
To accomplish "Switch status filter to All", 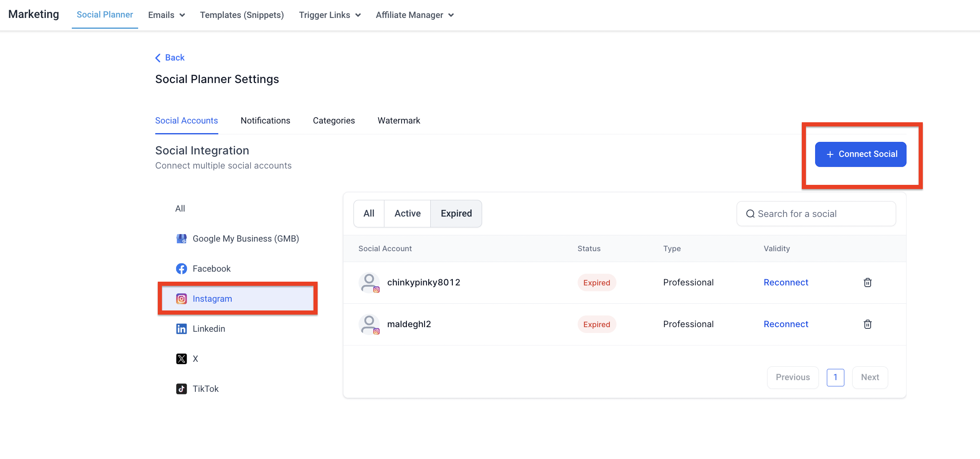I will coord(369,214).
